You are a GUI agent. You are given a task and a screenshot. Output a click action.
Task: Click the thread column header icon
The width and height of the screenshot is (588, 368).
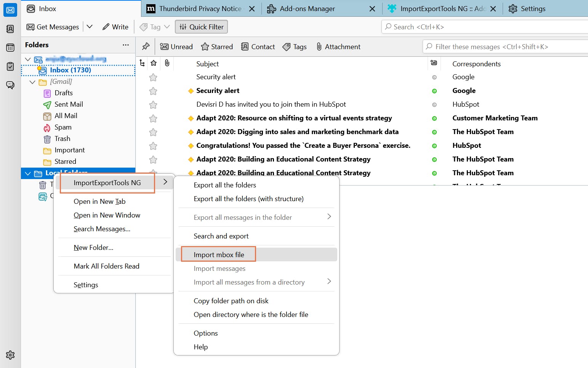click(142, 63)
